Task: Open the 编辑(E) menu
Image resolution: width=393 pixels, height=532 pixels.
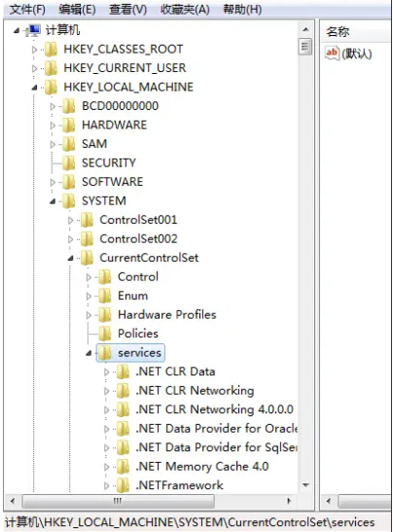Action: (x=77, y=10)
